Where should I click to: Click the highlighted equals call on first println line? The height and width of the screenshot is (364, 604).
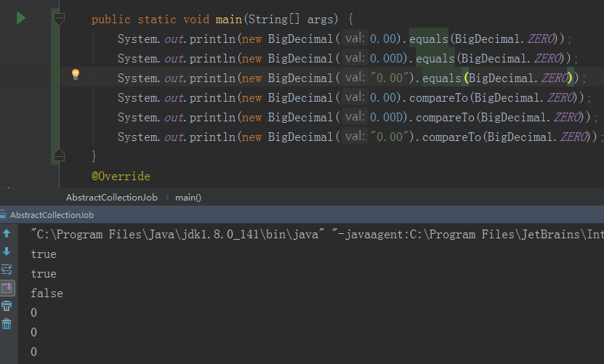(x=428, y=39)
